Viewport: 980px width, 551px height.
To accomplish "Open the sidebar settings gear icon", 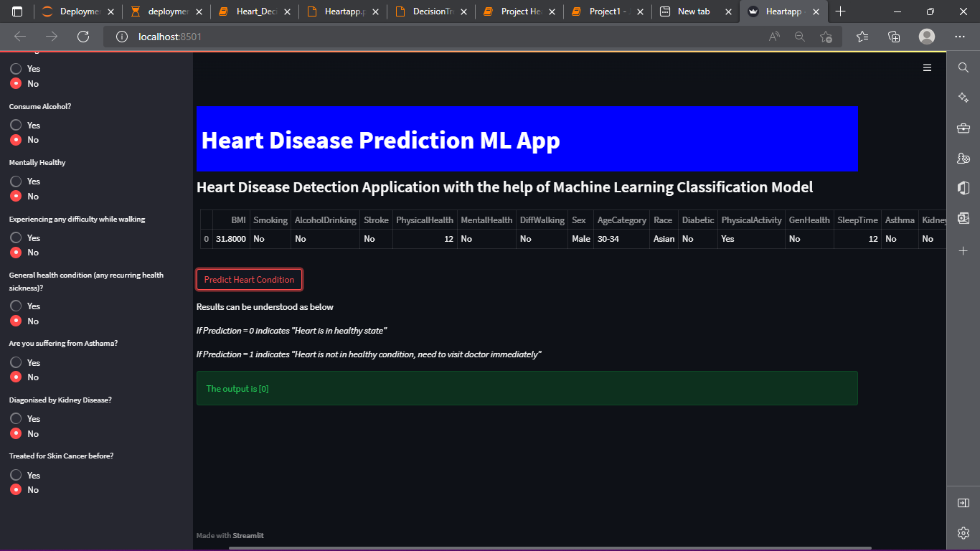I will pos(963,533).
